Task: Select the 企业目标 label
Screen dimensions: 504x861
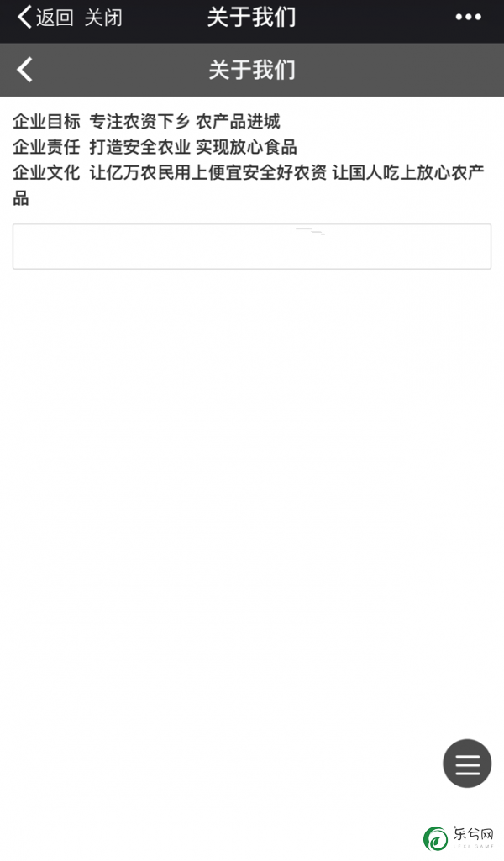Action: point(47,121)
